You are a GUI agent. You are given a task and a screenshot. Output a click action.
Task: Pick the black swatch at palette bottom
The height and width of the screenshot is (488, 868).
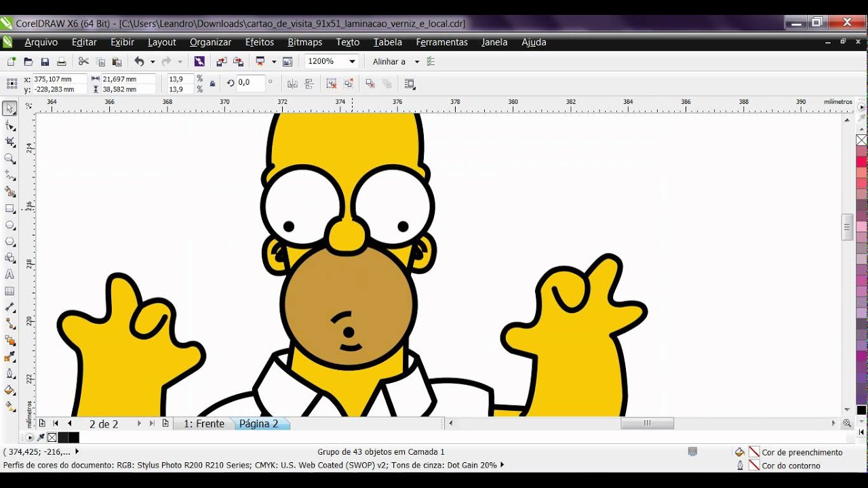coord(861,410)
